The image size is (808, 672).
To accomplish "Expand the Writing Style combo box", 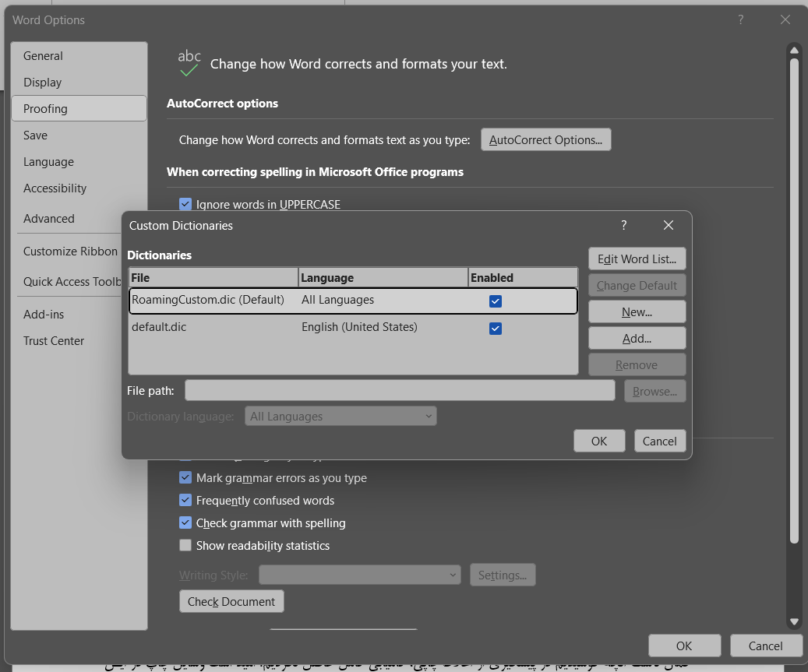I will [359, 575].
